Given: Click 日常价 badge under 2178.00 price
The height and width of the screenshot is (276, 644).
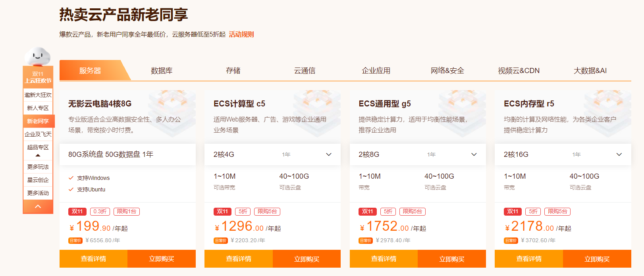Looking at the screenshot, I should point(511,241).
